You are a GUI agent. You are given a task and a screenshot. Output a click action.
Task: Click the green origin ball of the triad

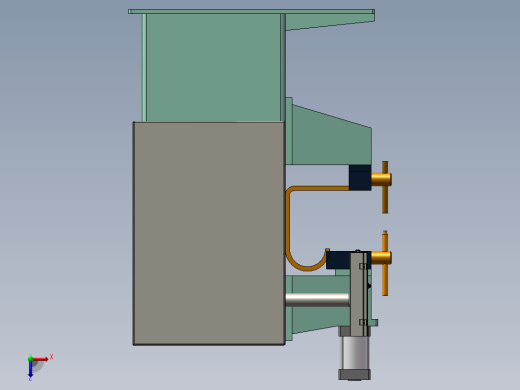[x=30, y=359]
